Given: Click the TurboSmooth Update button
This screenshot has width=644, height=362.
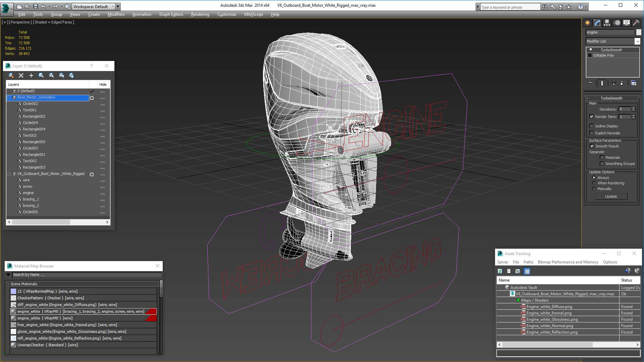Looking at the screenshot, I should tap(611, 196).
